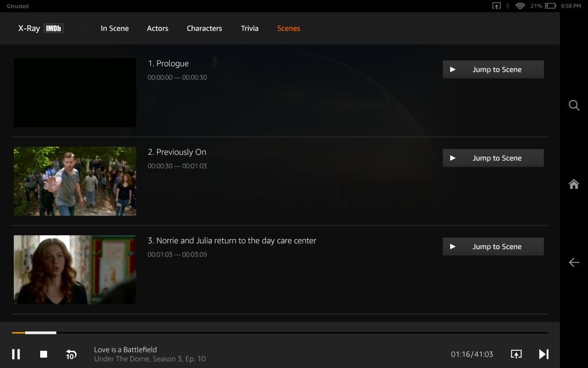Jump to Scene for Norrie and Julia
The image size is (588, 368).
[x=493, y=247]
